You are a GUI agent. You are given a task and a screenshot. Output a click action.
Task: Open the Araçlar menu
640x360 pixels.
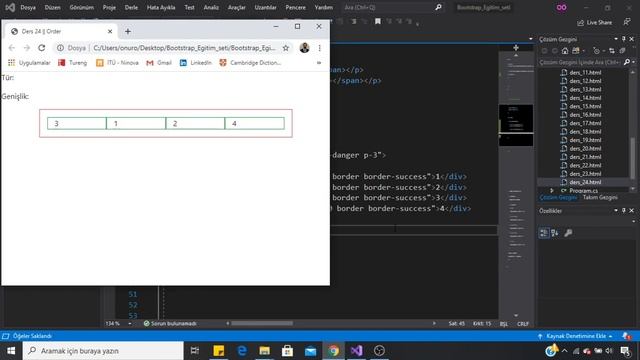coord(237,7)
